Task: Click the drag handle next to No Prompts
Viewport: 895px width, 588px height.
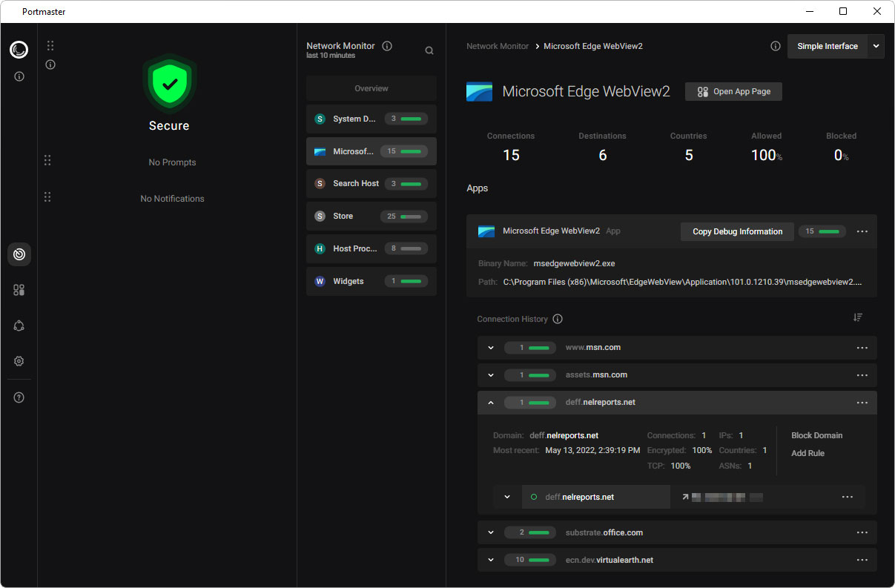Action: click(x=47, y=160)
